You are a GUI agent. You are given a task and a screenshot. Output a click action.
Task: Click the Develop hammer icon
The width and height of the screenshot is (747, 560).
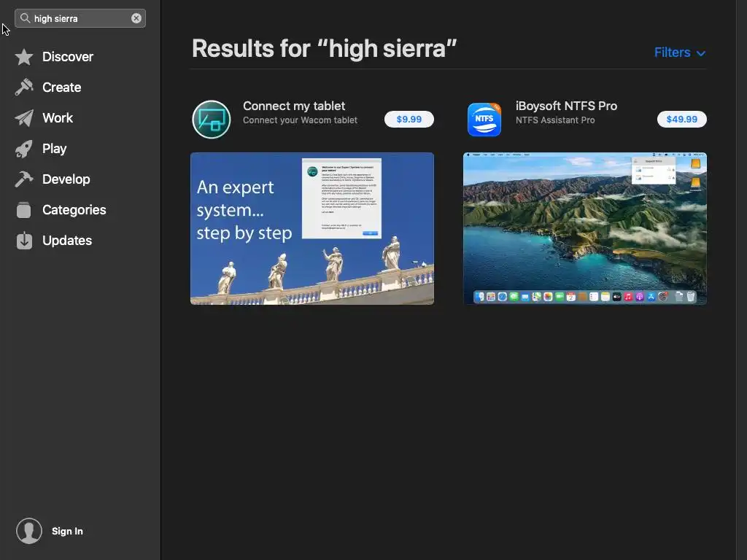(24, 179)
